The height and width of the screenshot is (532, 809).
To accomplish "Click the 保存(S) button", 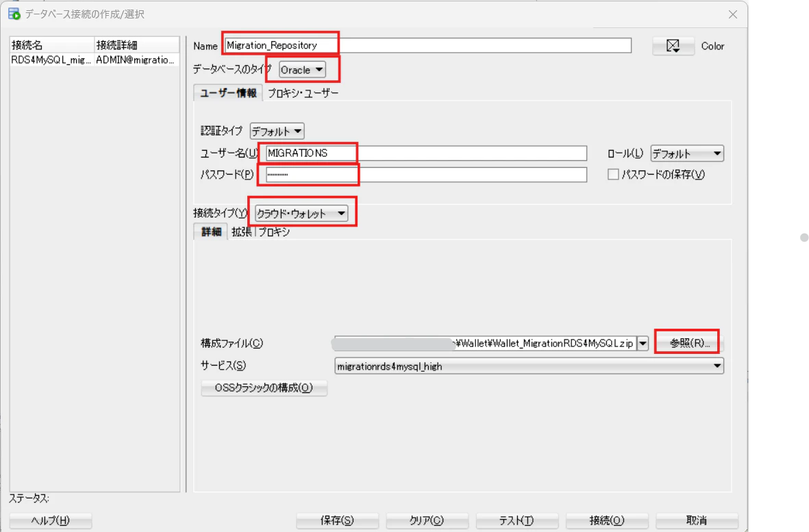I will coord(337,520).
